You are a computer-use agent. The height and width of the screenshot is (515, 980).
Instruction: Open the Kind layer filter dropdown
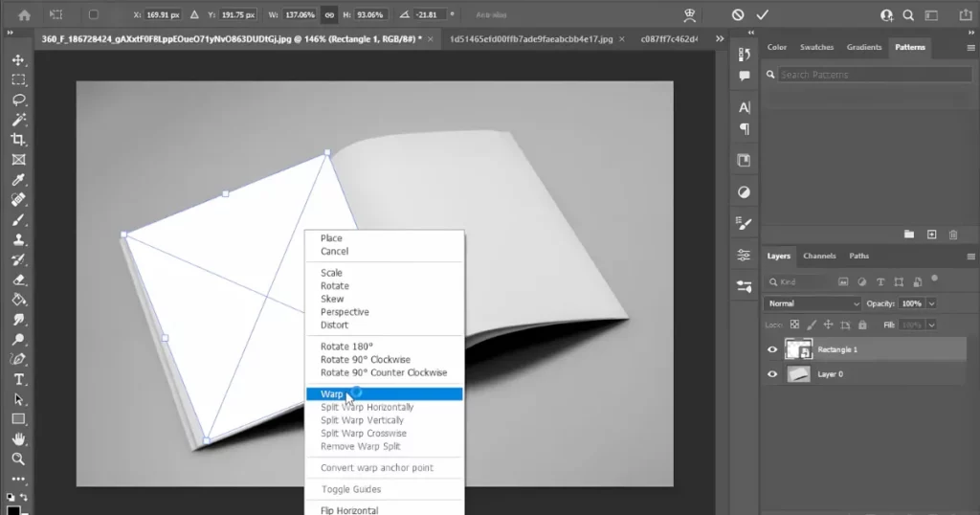tap(798, 281)
